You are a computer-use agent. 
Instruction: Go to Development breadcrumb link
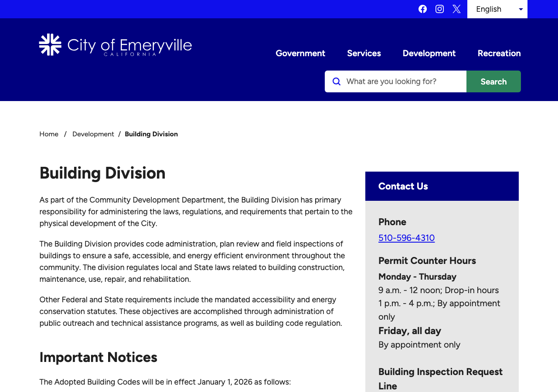pos(93,134)
